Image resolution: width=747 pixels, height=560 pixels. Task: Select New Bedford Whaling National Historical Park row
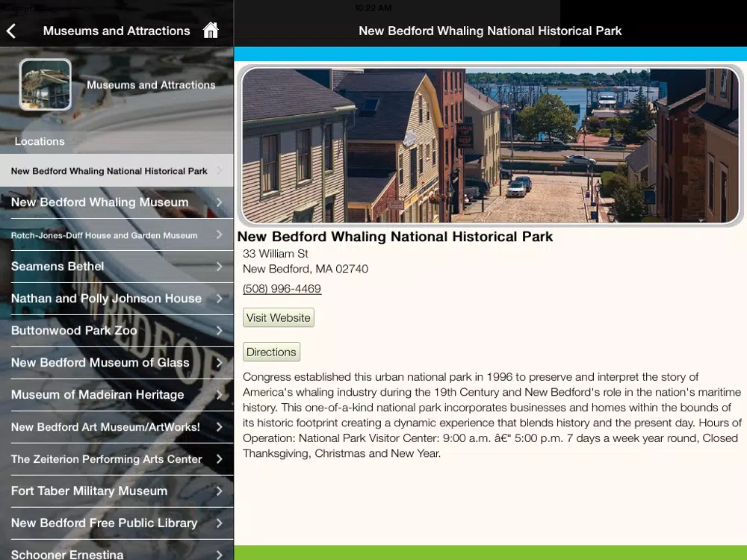click(117, 170)
